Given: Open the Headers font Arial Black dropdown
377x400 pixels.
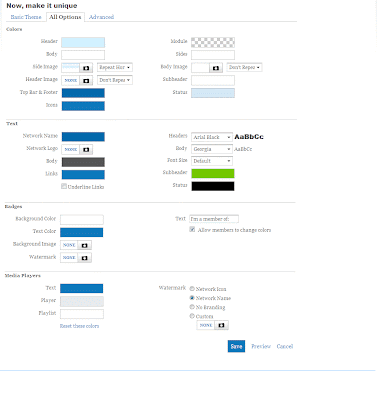Looking at the screenshot, I should point(212,137).
